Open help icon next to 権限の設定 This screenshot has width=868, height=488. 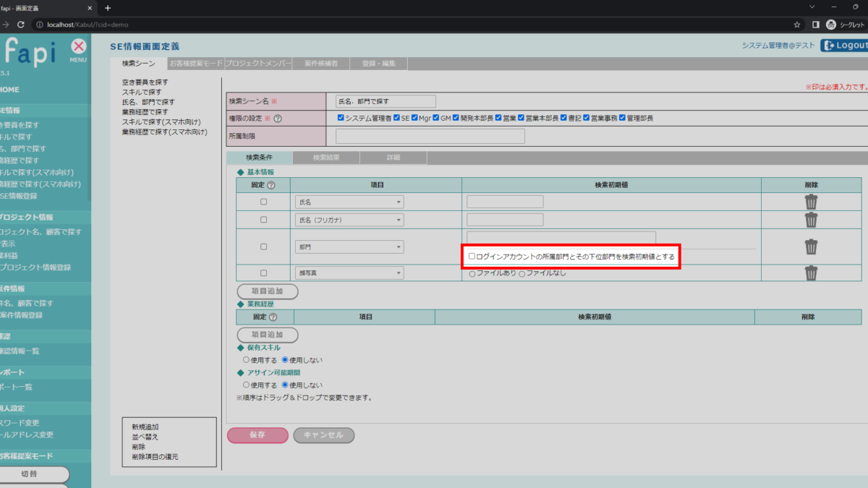(277, 119)
